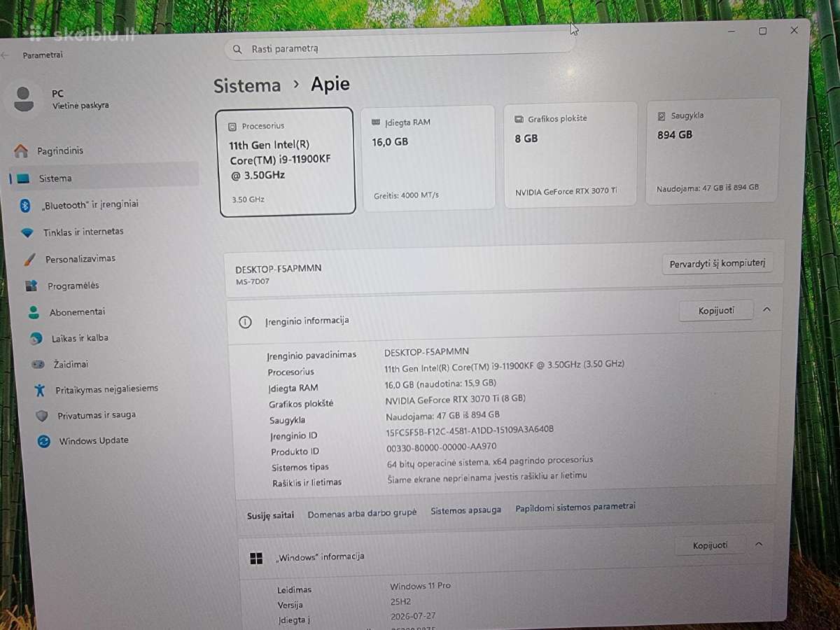840x630 pixels.
Task: Open the Pagrindinis home icon
Action: point(22,151)
